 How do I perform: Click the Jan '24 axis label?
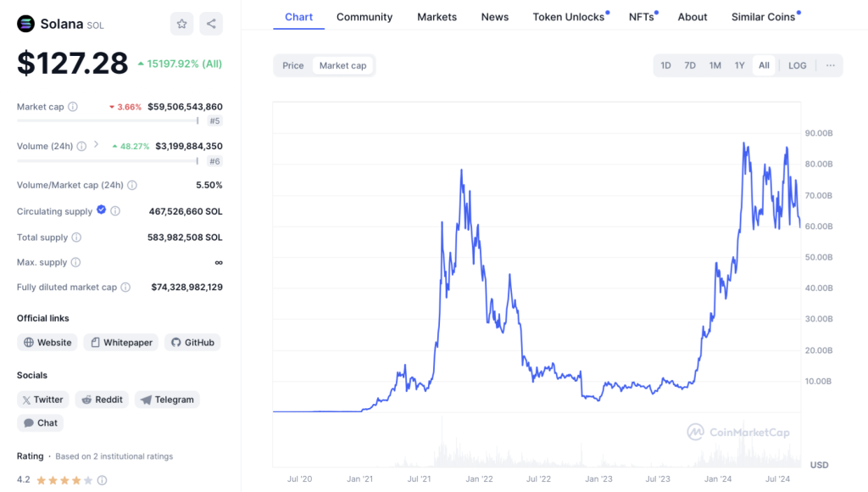pos(718,478)
